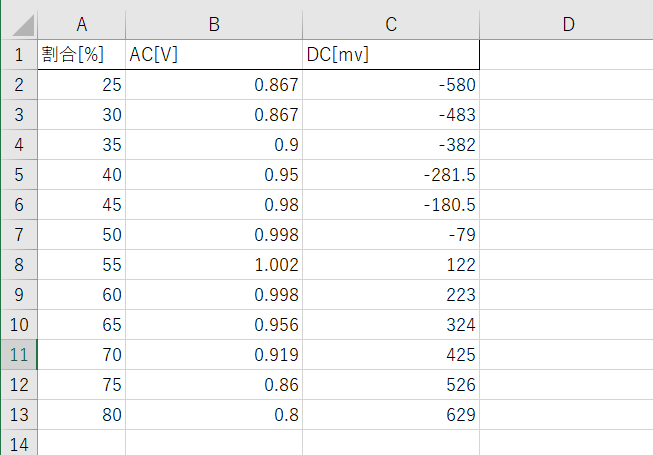Select the cell showing 0.956
Image resolution: width=653 pixels, height=455 pixels.
click(x=214, y=325)
